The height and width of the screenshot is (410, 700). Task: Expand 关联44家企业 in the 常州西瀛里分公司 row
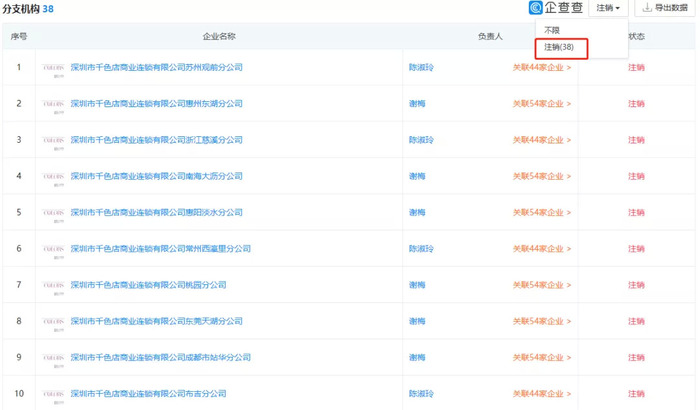542,248
